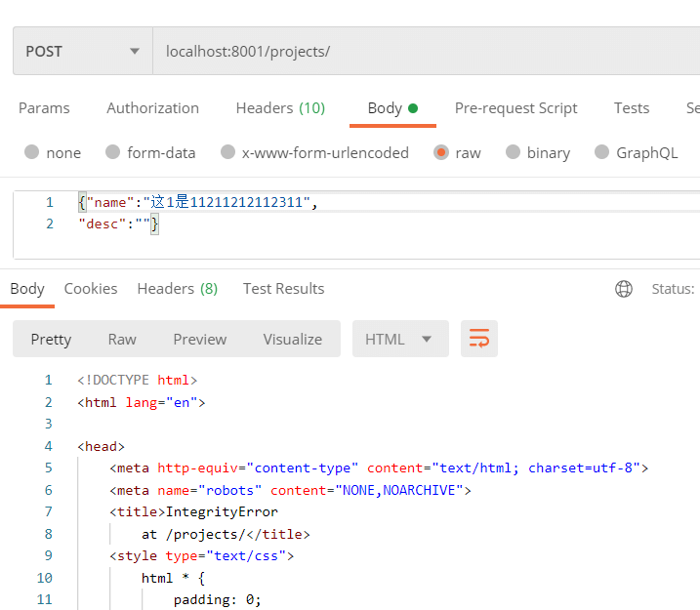Viewport: 700px width, 610px height.
Task: Switch to the Params tab
Action: point(44,108)
